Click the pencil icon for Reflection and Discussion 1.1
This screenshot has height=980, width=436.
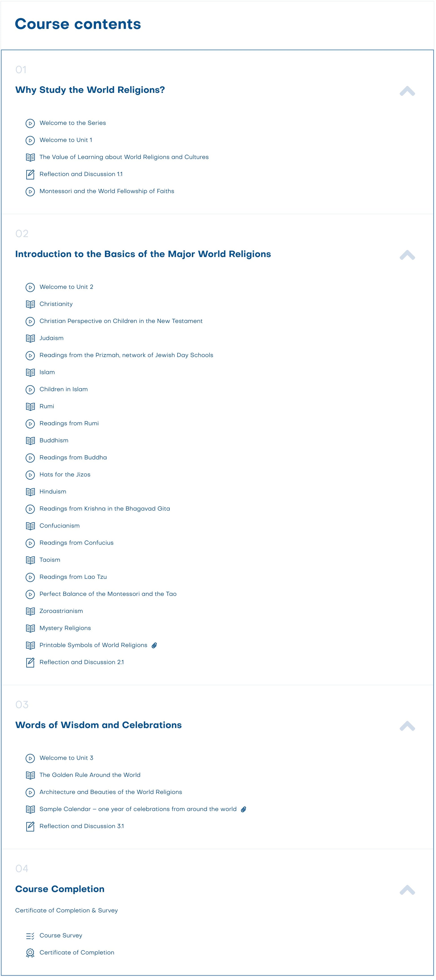[30, 175]
